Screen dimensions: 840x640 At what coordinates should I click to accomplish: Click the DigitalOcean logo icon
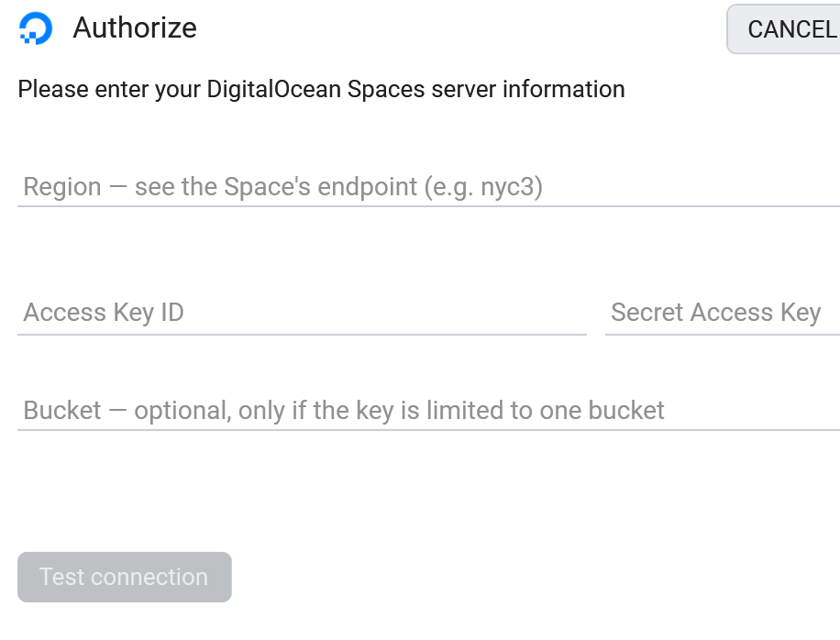click(x=36, y=28)
